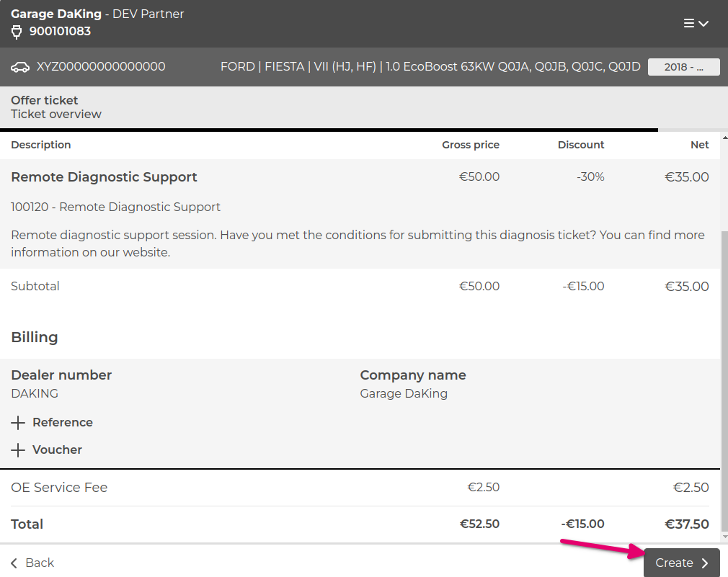Expand the Reference section
728x577 pixels.
coord(62,422)
